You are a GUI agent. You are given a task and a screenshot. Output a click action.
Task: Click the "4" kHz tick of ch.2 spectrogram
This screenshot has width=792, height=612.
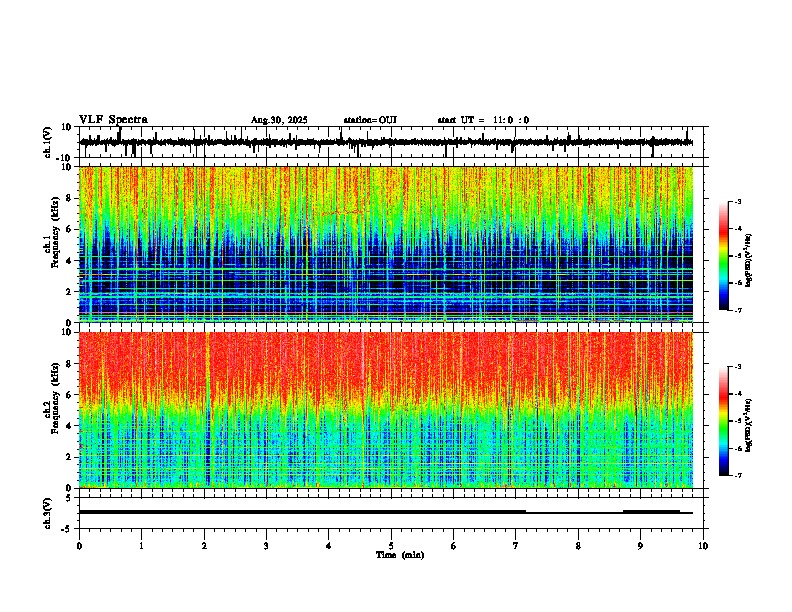pos(69,426)
